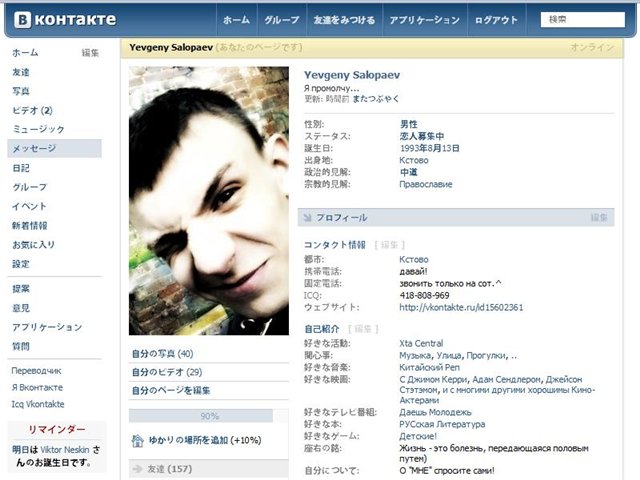This screenshot has width=640, height=480.
Task: Click the Xta Central activity link
Action: pos(421,343)
